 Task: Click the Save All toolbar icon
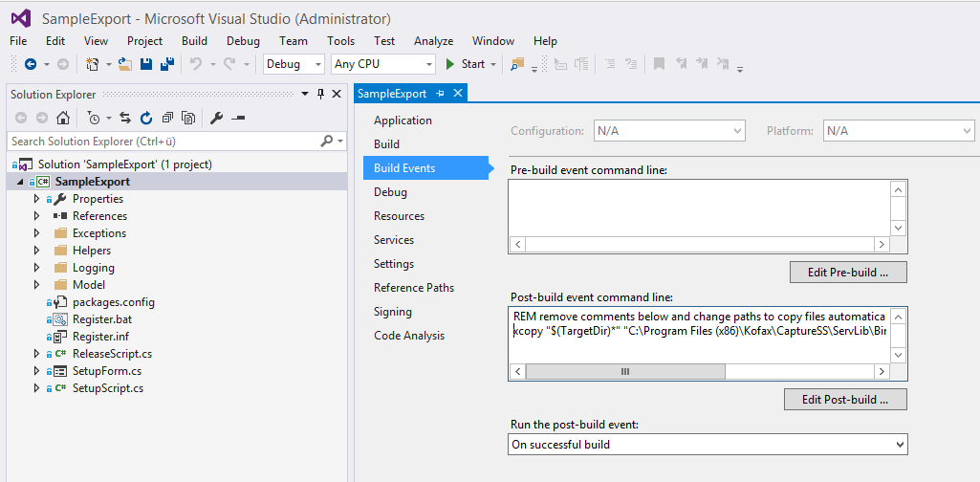165,64
